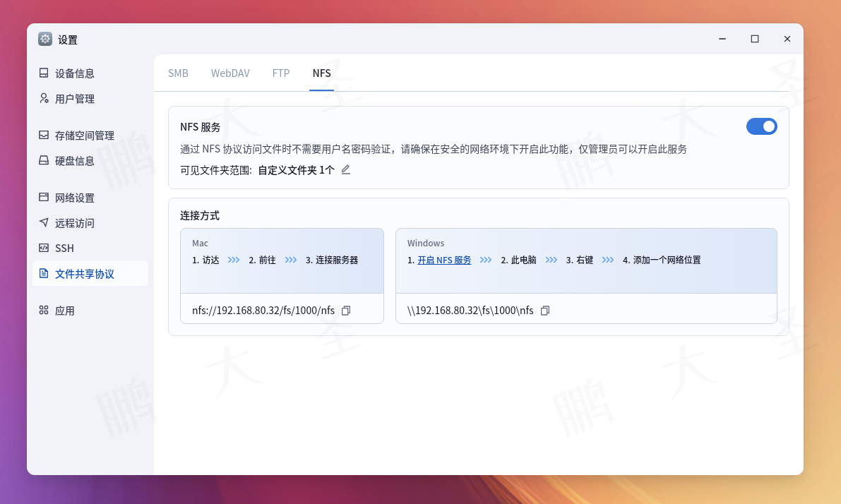Edit visible folder range pencil icon
This screenshot has height=504, width=841.
(x=345, y=169)
